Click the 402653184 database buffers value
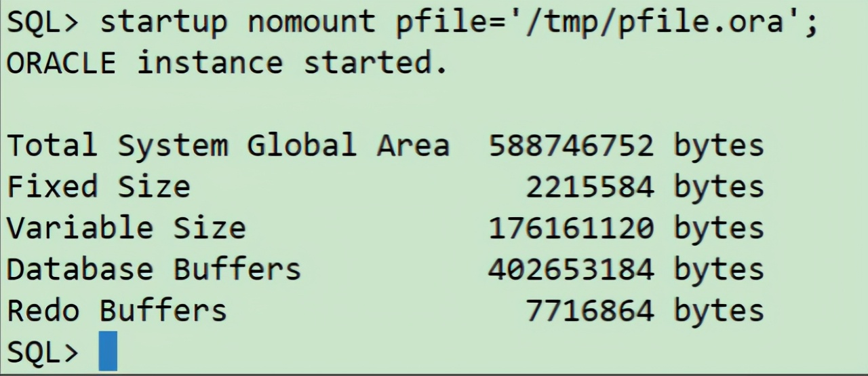The image size is (868, 376). [571, 269]
